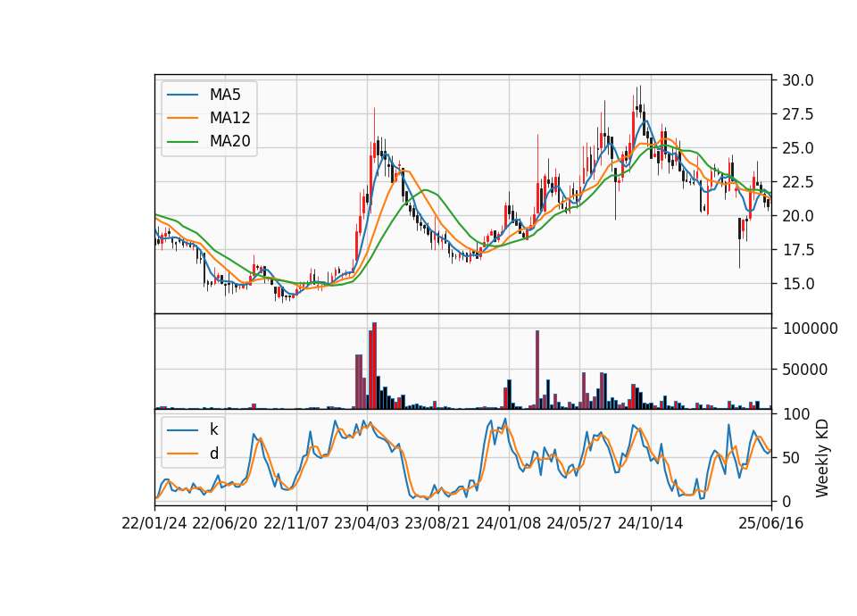Screen dimensions: 857x616
Task: Click the 27.5 price axis label
Action: (x=797, y=114)
